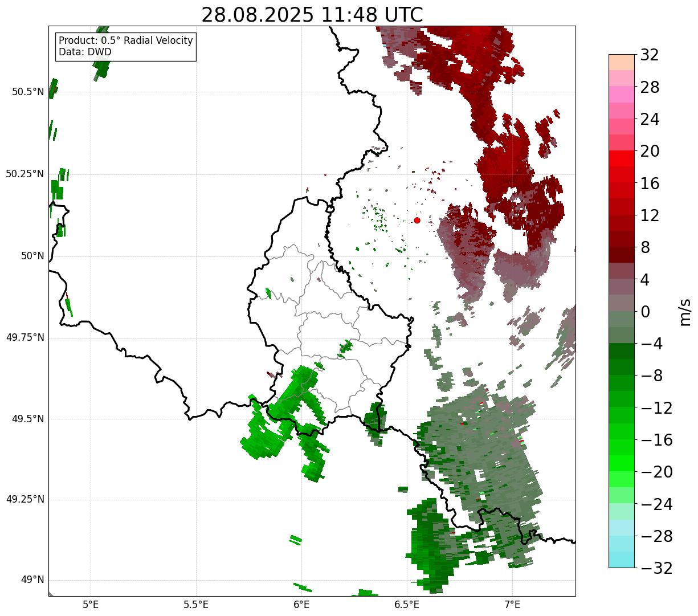Click the 6.5°E longitude label
The image size is (698, 616).
407,604
